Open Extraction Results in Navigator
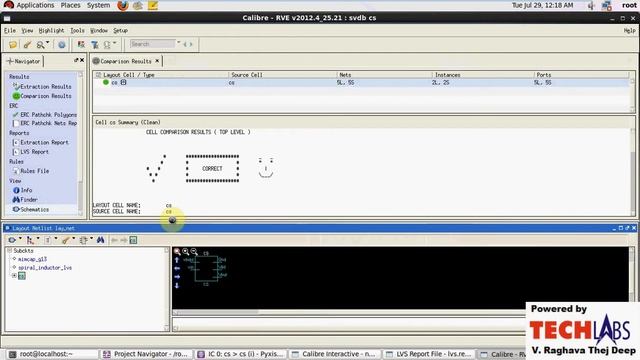Viewport: 640px width, 360px height. [42, 87]
